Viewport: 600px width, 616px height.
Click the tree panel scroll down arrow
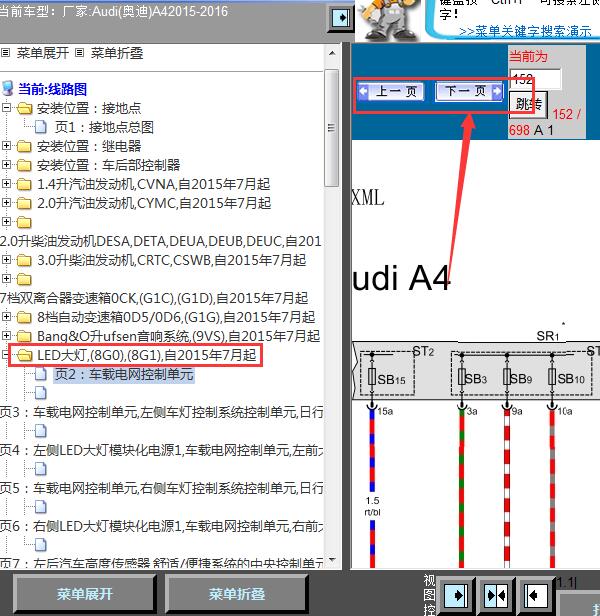point(332,559)
